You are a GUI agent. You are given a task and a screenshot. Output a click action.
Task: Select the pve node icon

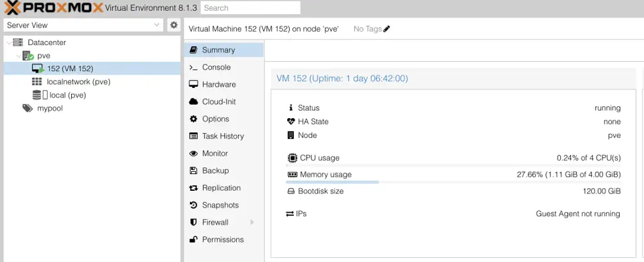pos(28,56)
